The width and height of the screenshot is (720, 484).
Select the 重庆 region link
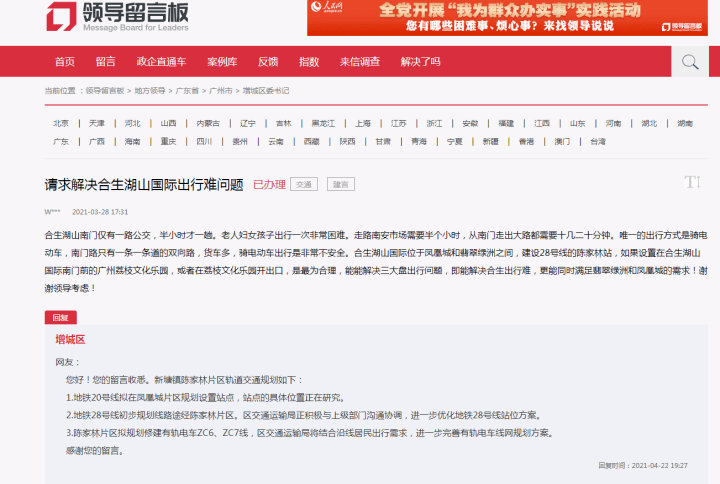tap(168, 142)
